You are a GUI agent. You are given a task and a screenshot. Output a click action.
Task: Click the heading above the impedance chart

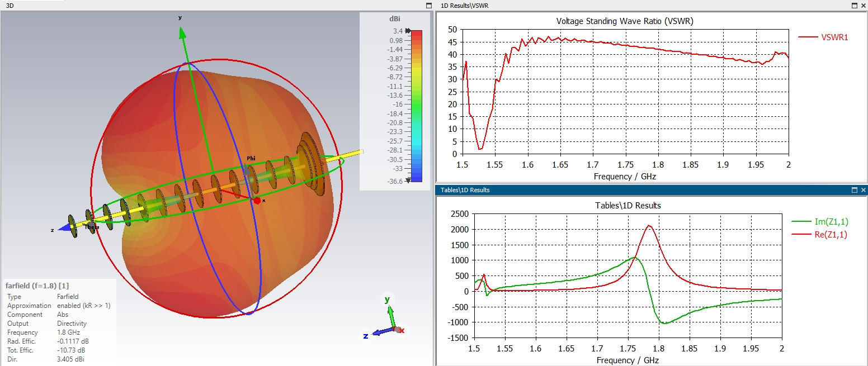coord(628,206)
